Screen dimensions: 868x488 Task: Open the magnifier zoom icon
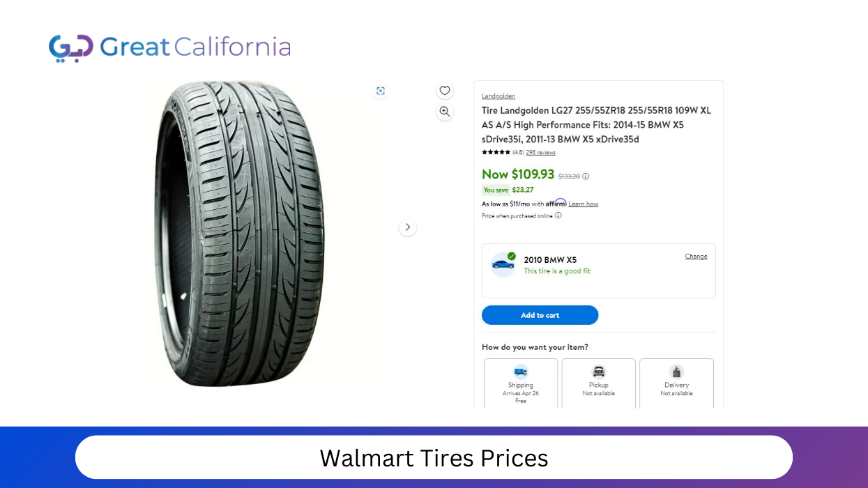click(x=445, y=112)
